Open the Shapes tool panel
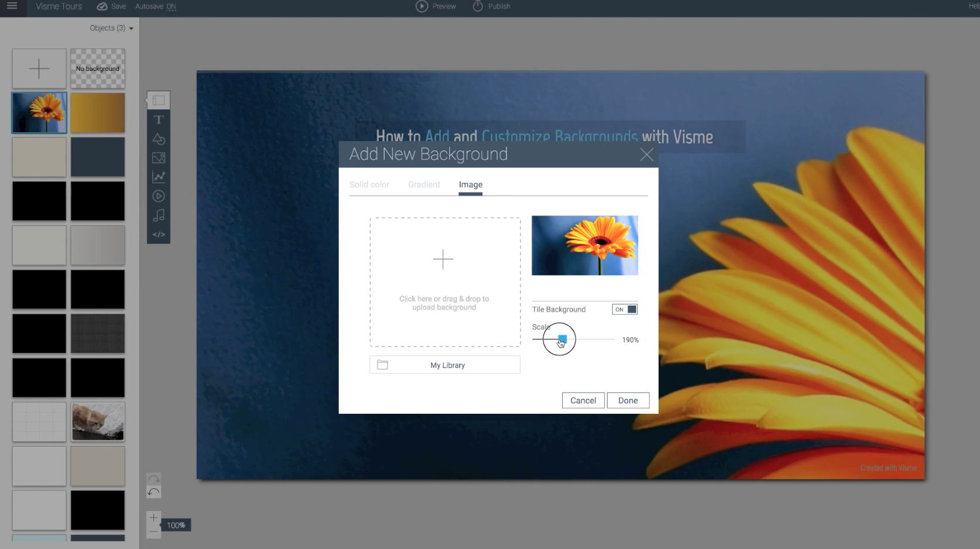This screenshot has width=980, height=549. pyautogui.click(x=159, y=139)
